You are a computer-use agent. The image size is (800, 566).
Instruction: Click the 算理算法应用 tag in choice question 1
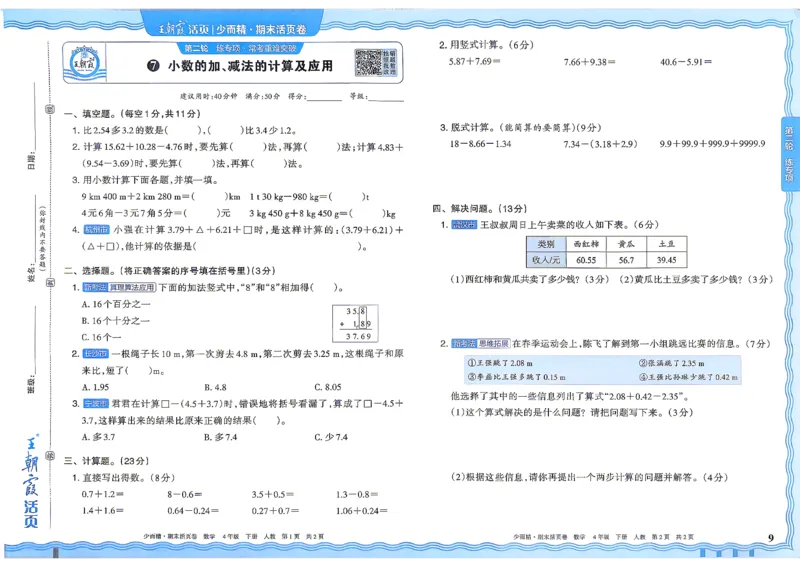coord(132,287)
